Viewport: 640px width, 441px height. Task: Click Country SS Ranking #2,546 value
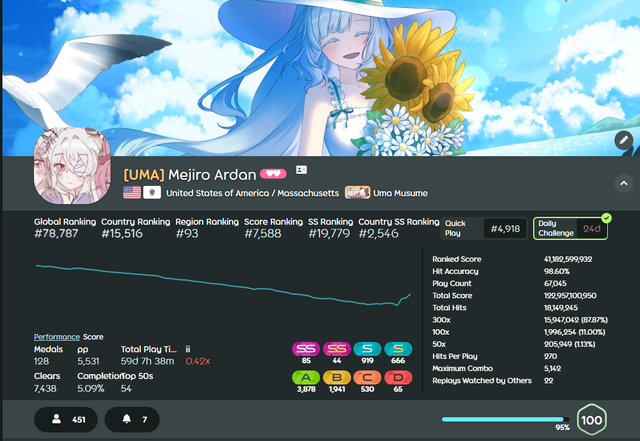pos(378,234)
